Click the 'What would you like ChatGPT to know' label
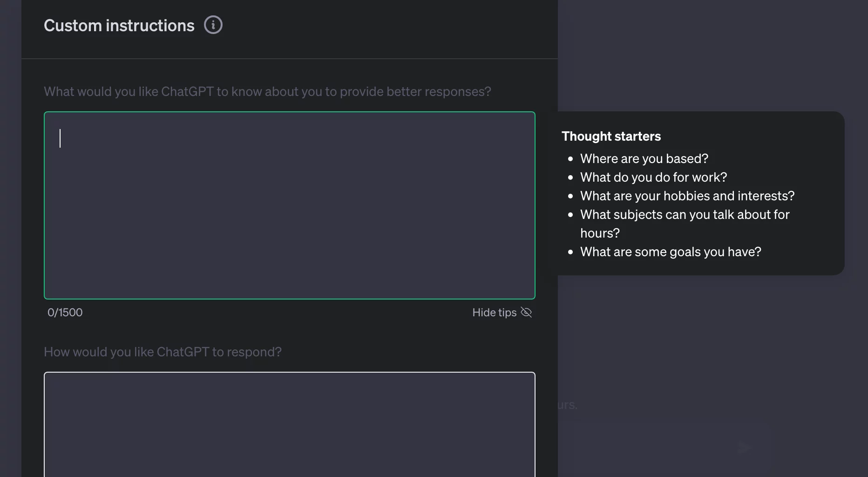The width and height of the screenshot is (868, 477). pyautogui.click(x=267, y=91)
